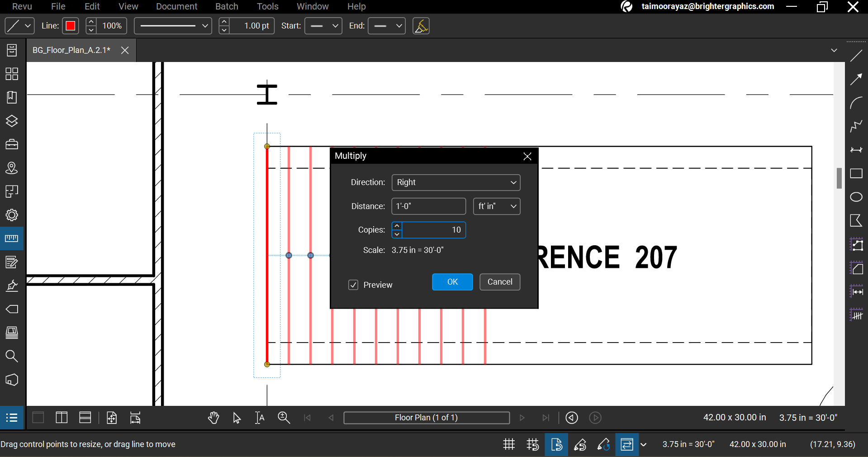The image size is (868, 457).
Task: Open the Search panel
Action: [x=11, y=357]
